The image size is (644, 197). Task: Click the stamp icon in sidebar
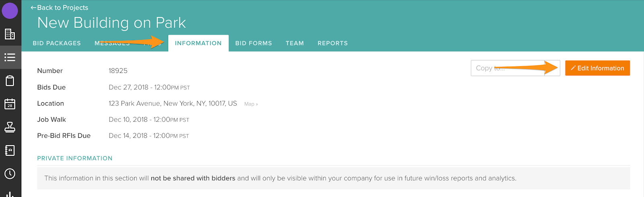point(10,127)
